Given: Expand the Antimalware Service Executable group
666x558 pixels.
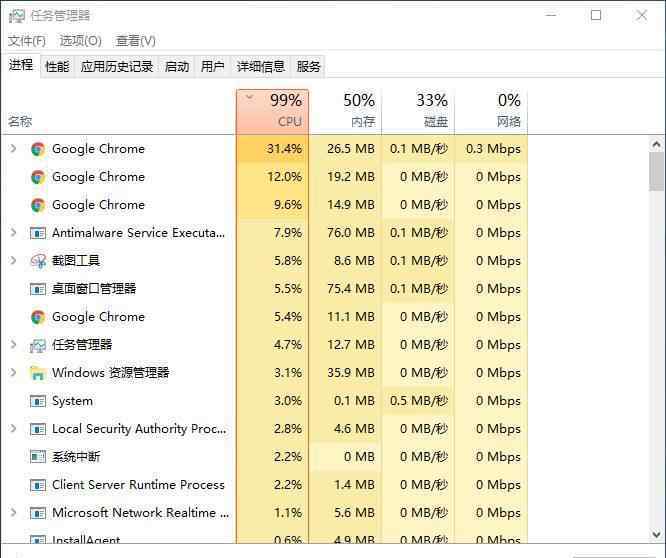Looking at the screenshot, I should 13,232.
